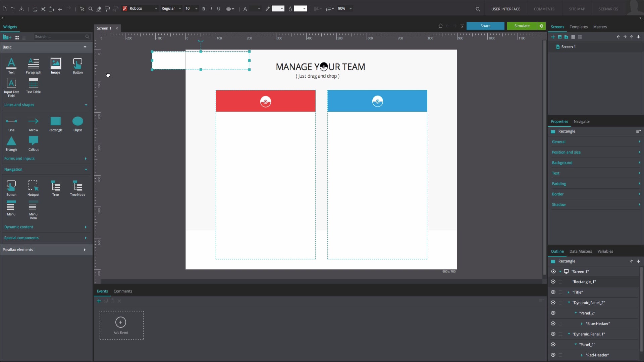The height and width of the screenshot is (362, 644).
Task: Add a new screen with the plus icon
Action: 553,37
